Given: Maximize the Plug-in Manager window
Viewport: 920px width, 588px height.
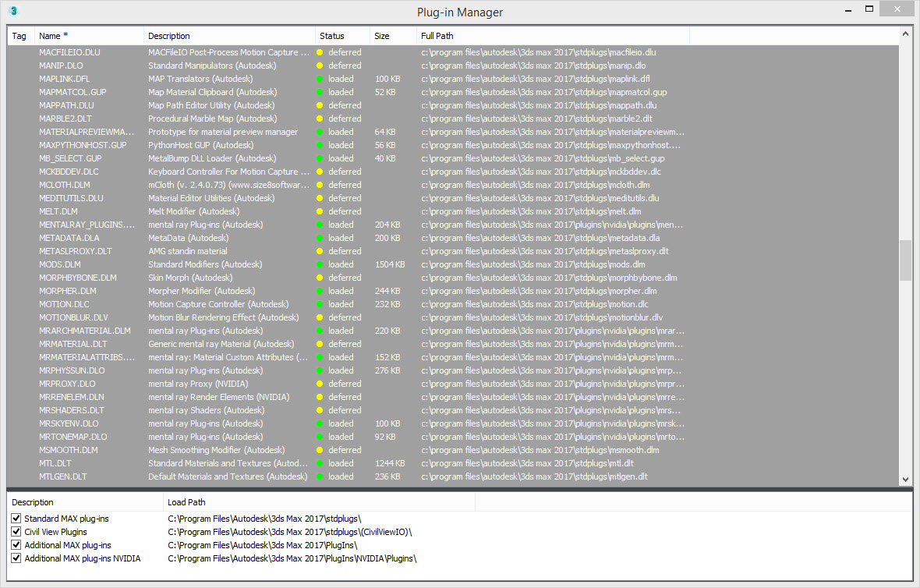Looking at the screenshot, I should [x=869, y=9].
